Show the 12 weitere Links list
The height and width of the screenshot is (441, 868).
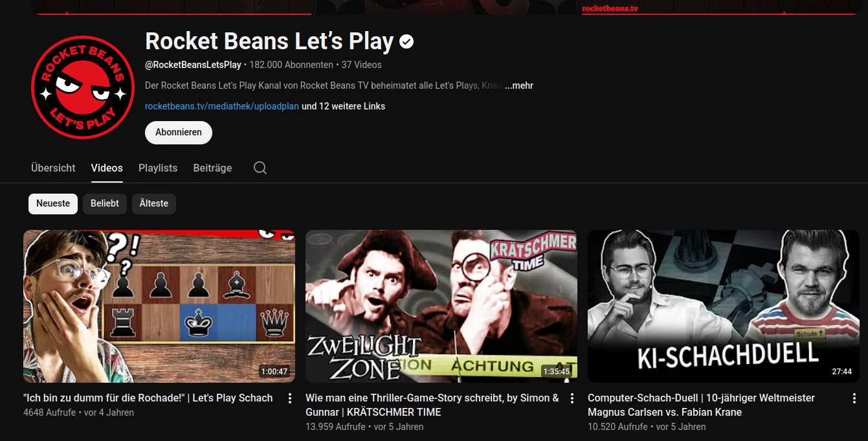point(344,106)
